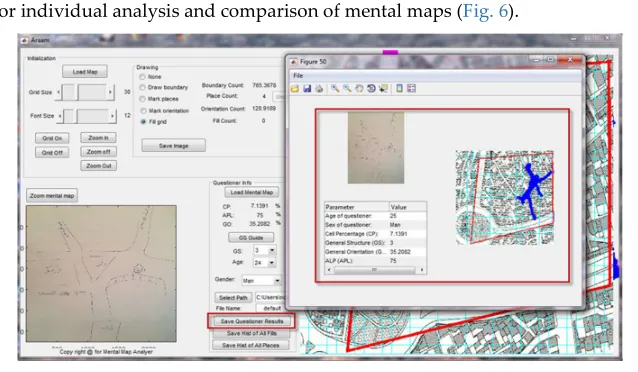Click the Orientation Count value 128.9189
The image size is (638, 372).
[x=264, y=108]
